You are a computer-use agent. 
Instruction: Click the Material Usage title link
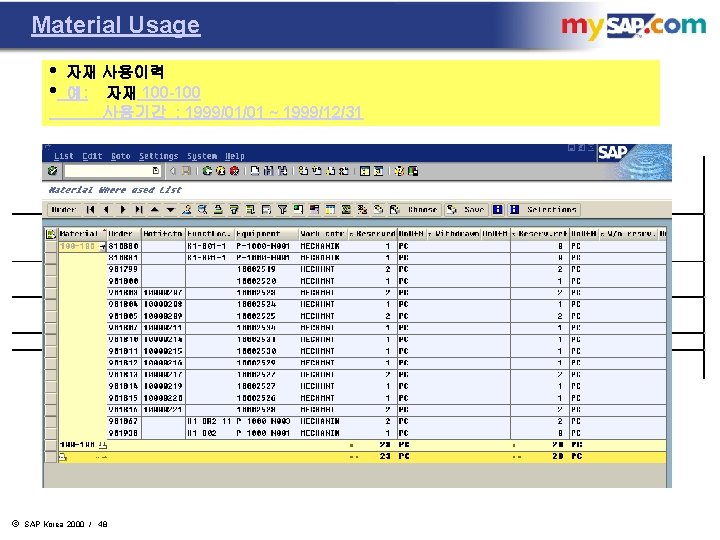pos(116,25)
